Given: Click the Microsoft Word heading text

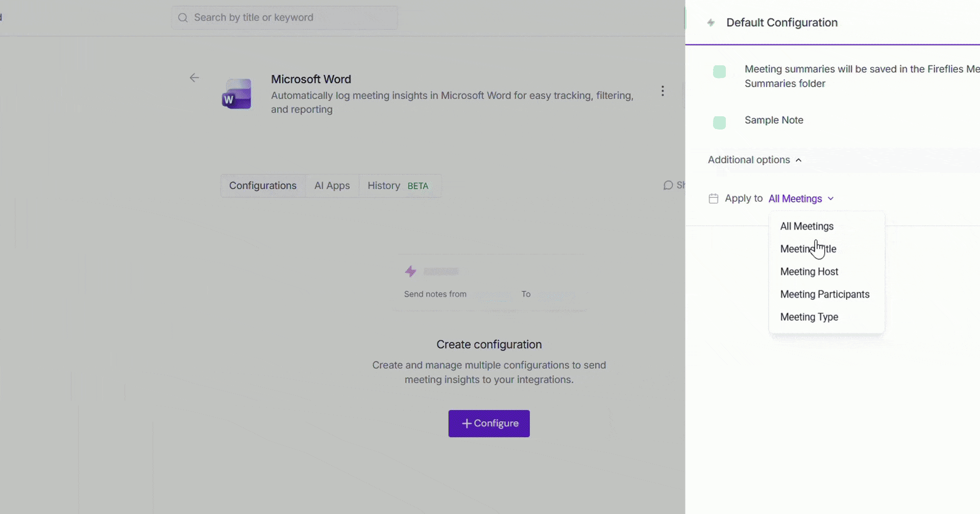Looking at the screenshot, I should tap(311, 79).
